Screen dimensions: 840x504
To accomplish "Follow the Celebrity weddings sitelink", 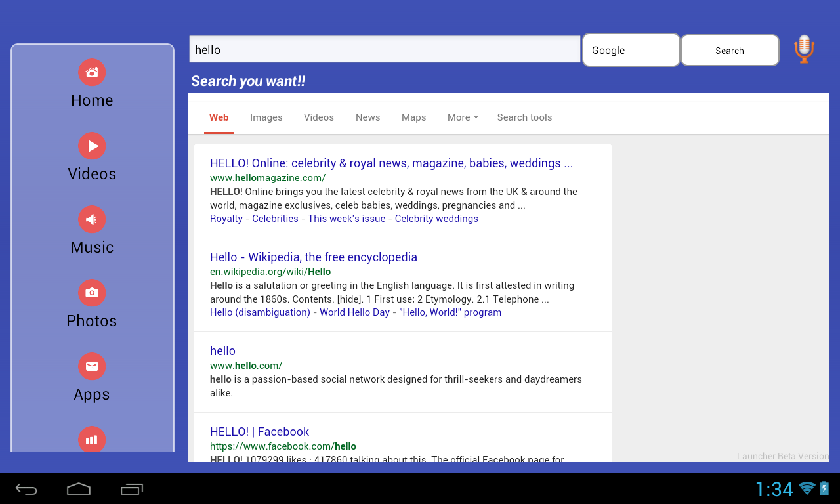I will coord(436,219).
